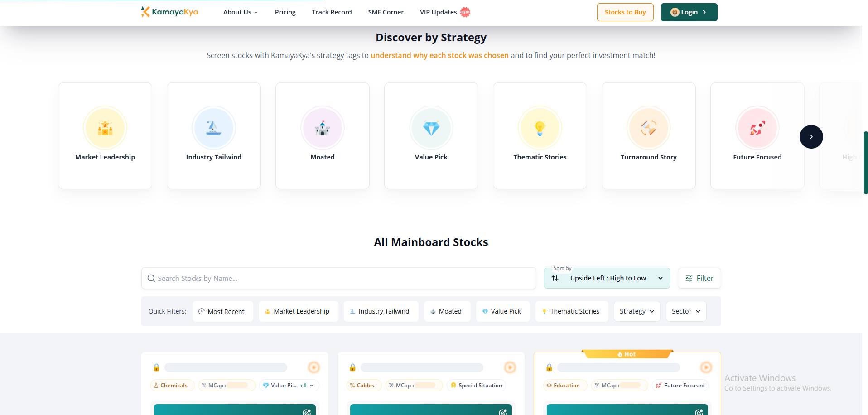
Task: Toggle the Industry Tailwind quick filter
Action: (x=381, y=311)
